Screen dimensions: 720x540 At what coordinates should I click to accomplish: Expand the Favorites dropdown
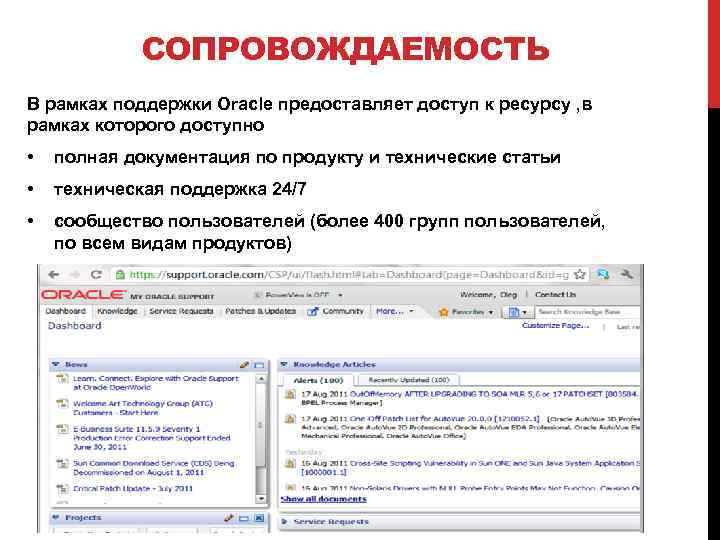491,312
